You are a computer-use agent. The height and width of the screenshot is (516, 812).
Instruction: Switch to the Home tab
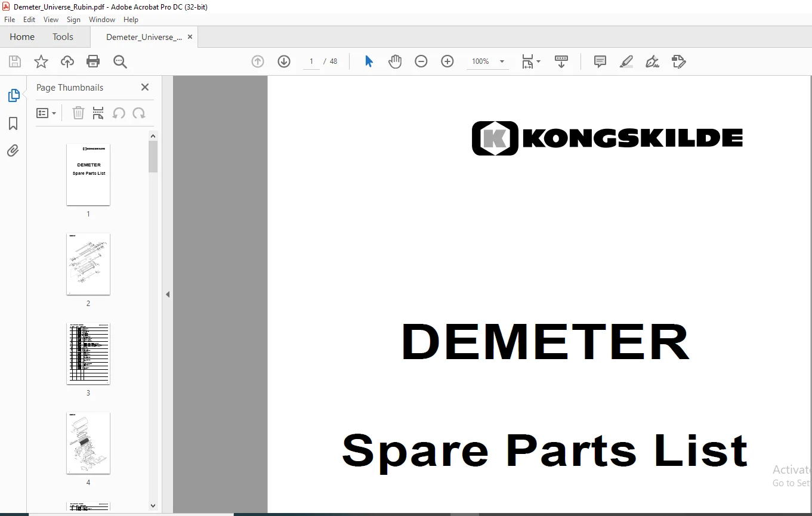coord(22,37)
